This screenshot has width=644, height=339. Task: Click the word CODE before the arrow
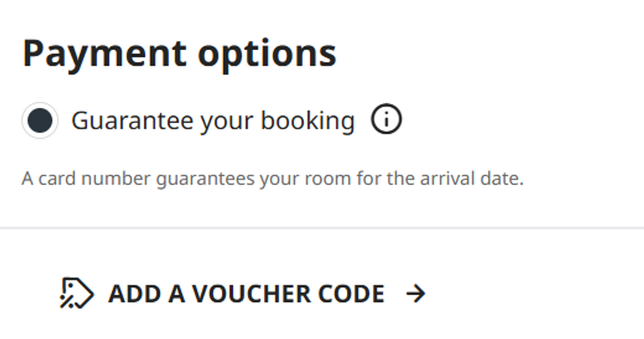click(351, 293)
